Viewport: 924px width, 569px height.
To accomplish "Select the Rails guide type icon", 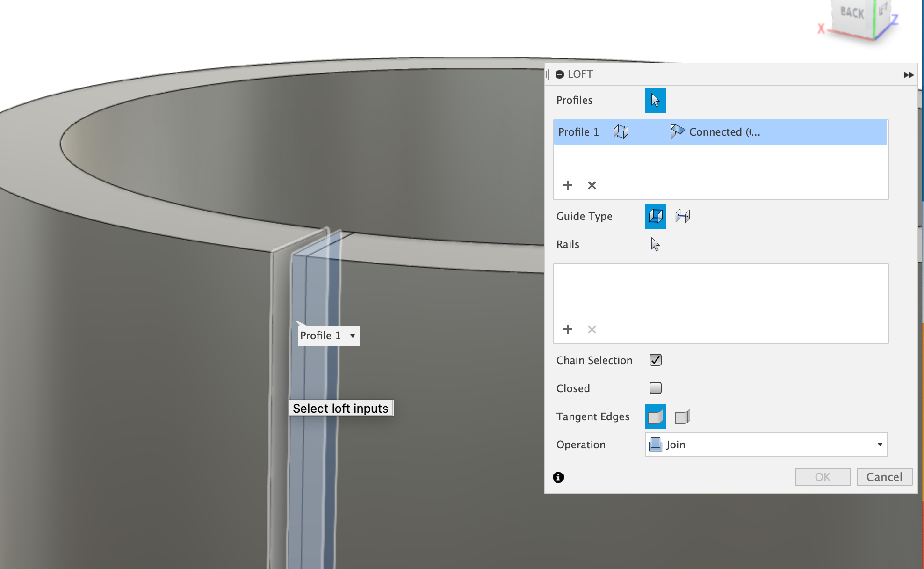I will [656, 217].
